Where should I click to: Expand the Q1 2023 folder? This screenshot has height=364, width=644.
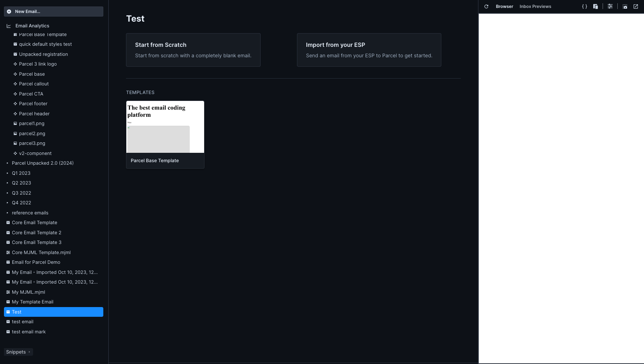pyautogui.click(x=8, y=173)
